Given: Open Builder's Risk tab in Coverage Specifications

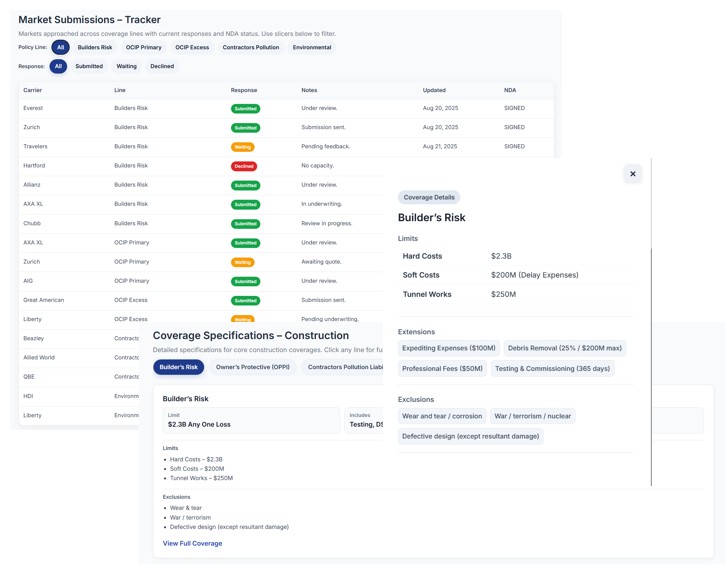Looking at the screenshot, I should click(178, 367).
